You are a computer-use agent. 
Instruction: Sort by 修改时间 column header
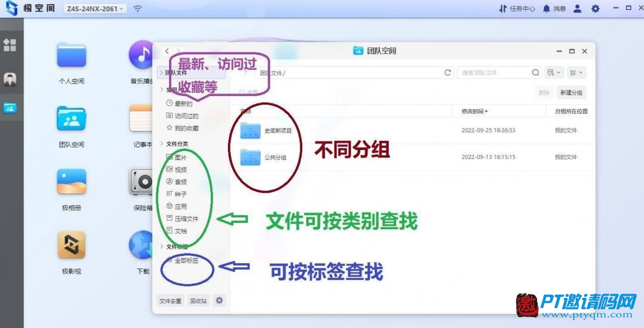point(474,111)
